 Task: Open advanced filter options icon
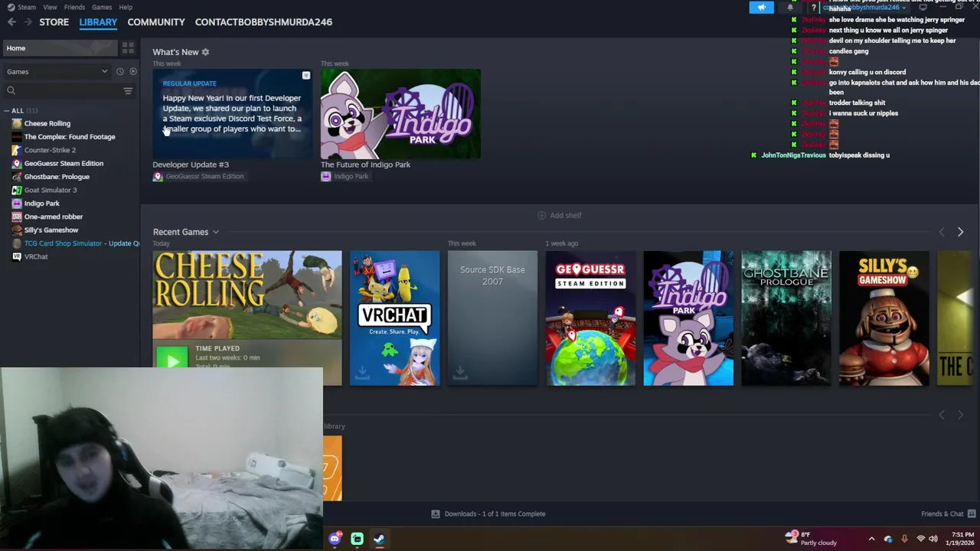click(128, 91)
